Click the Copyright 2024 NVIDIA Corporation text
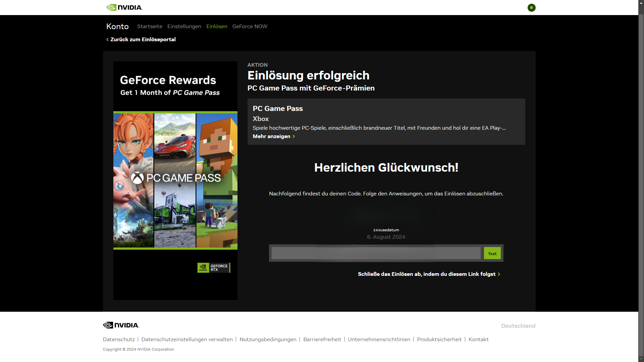 [x=138, y=349]
